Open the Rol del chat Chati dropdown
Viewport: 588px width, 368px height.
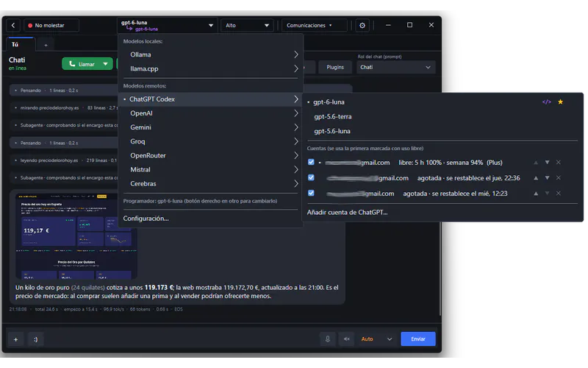(x=395, y=67)
